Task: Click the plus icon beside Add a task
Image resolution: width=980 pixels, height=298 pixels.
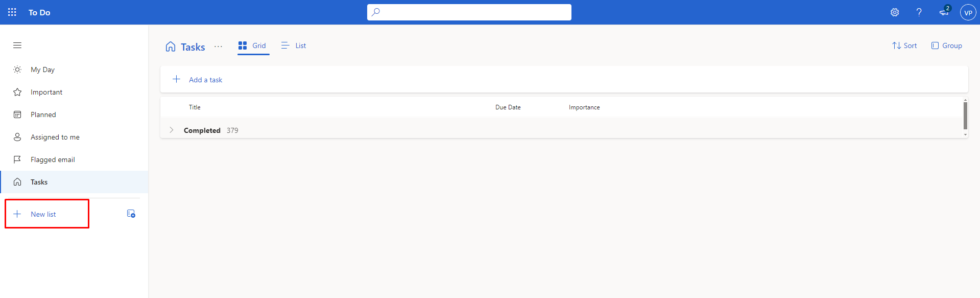Action: [176, 79]
